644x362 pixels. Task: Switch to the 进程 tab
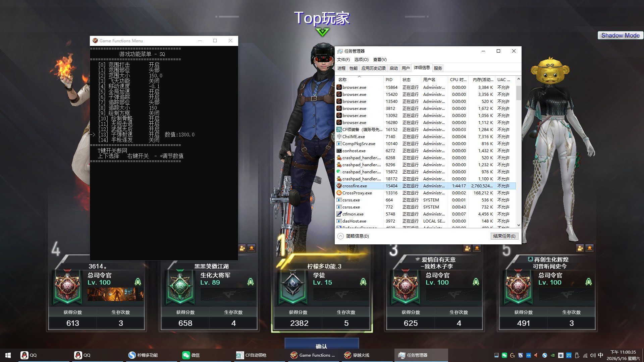[341, 68]
